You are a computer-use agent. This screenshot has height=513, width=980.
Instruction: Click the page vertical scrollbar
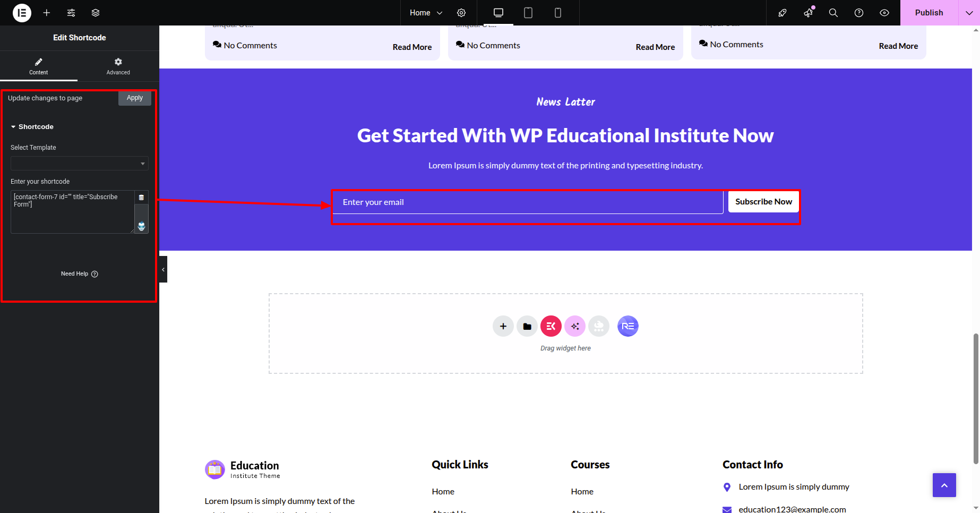pyautogui.click(x=976, y=399)
